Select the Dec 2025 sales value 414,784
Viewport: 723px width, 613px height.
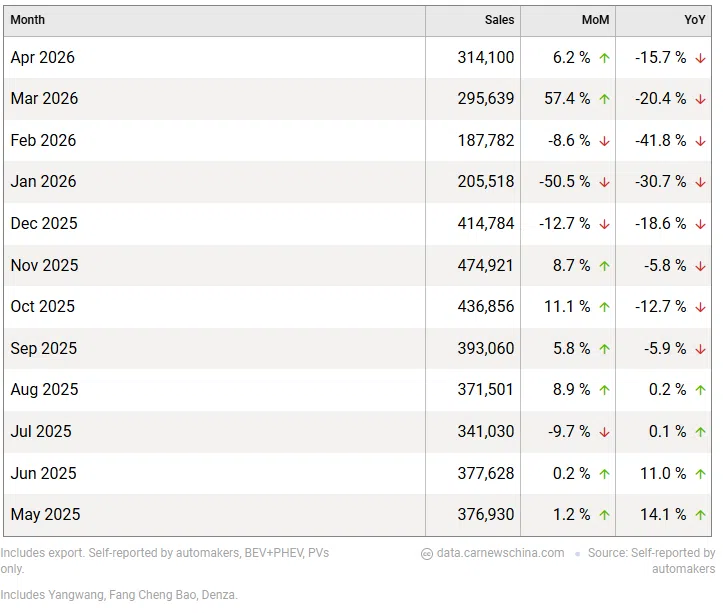pos(486,223)
